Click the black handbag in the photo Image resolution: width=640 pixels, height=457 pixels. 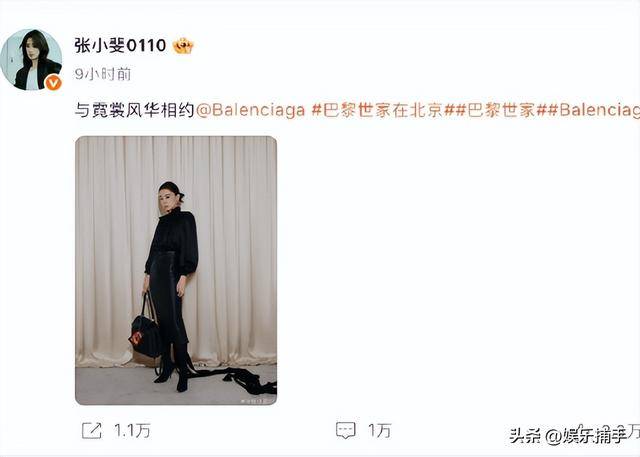point(145,334)
